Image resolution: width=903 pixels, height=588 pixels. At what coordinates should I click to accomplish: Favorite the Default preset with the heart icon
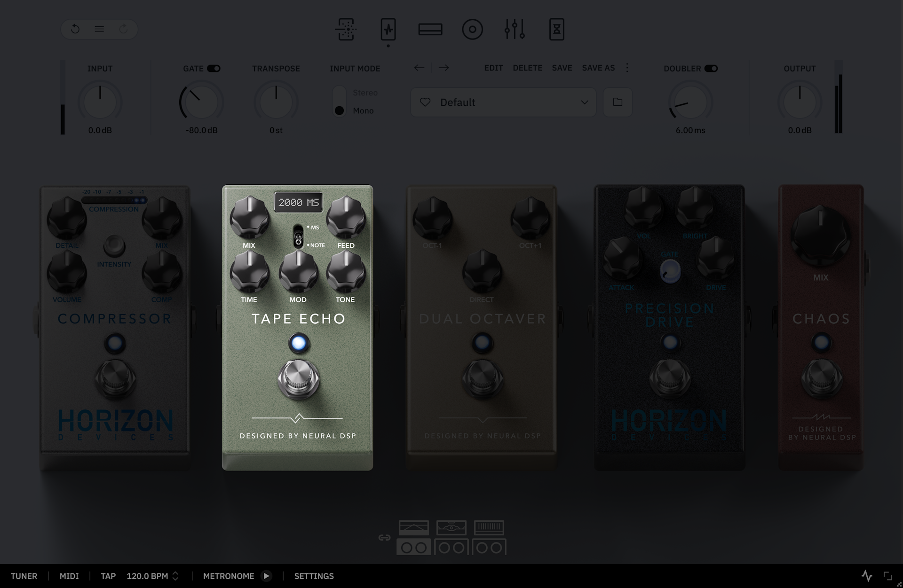tap(425, 102)
